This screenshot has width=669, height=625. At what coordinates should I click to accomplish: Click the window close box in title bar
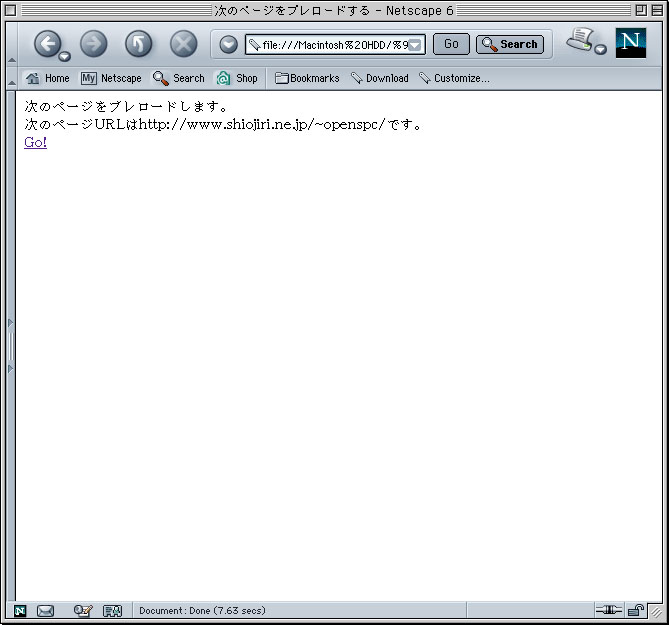pos(10,10)
